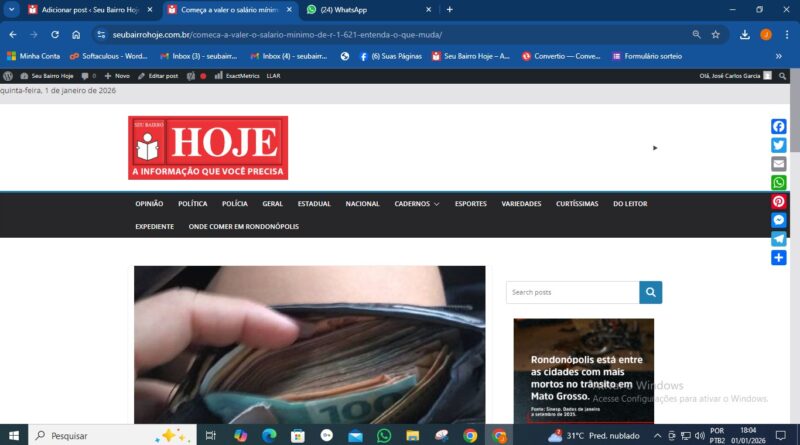Click the Twitter share icon

click(778, 145)
